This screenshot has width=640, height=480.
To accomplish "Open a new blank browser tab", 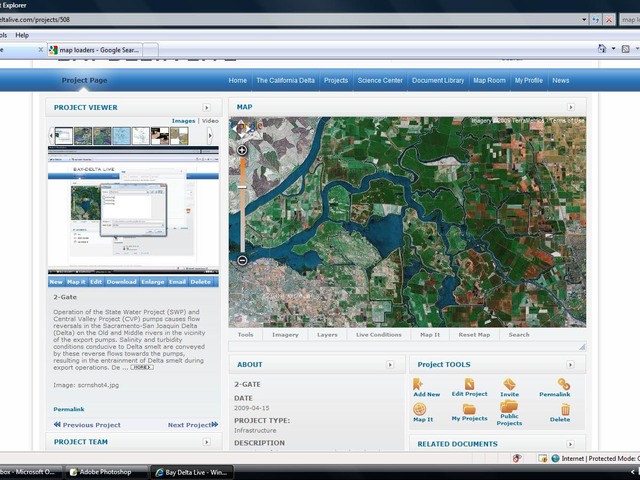I will [x=150, y=50].
